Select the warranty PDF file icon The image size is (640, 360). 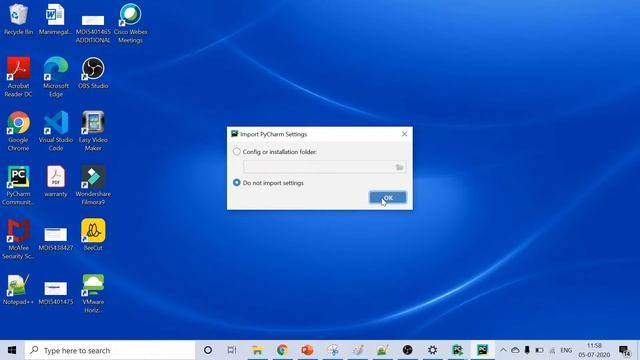click(x=56, y=182)
